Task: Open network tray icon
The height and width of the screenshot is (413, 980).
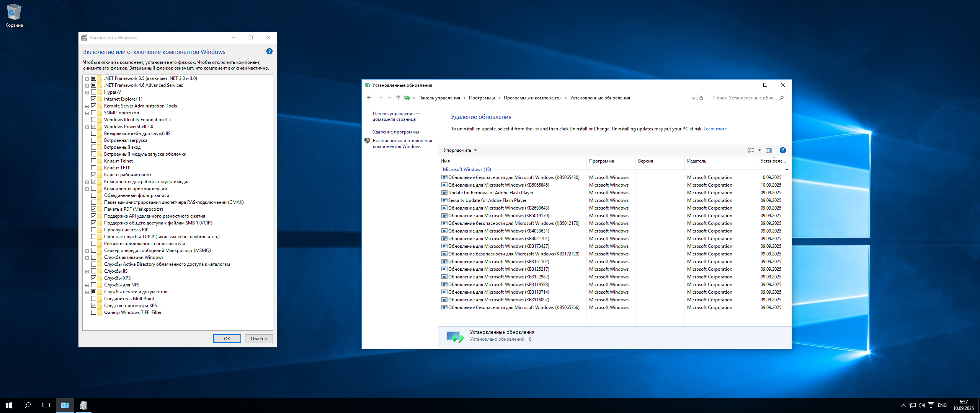Action: 913,405
